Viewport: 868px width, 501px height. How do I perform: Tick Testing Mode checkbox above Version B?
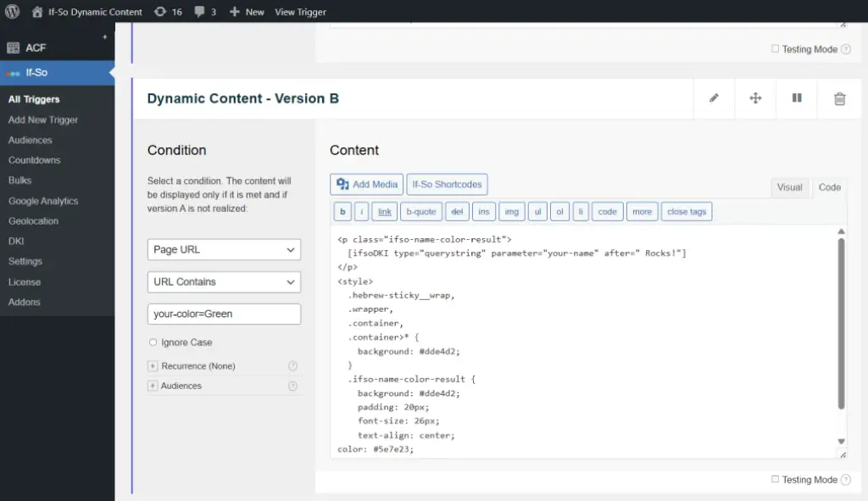[x=775, y=49]
